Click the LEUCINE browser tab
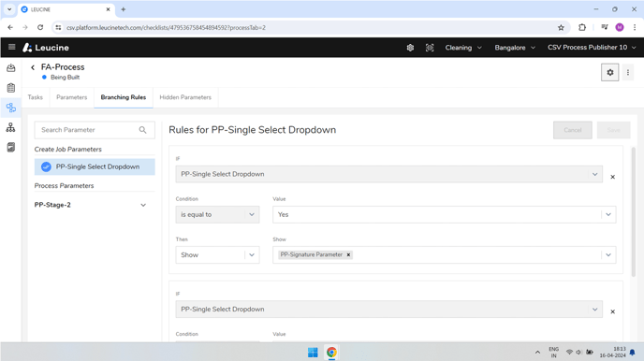 [66, 9]
